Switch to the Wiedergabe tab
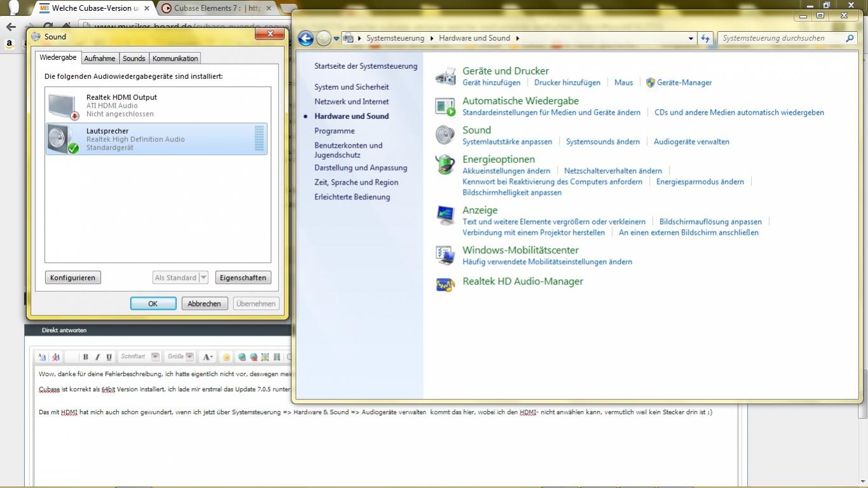Image resolution: width=868 pixels, height=488 pixels. [58, 57]
